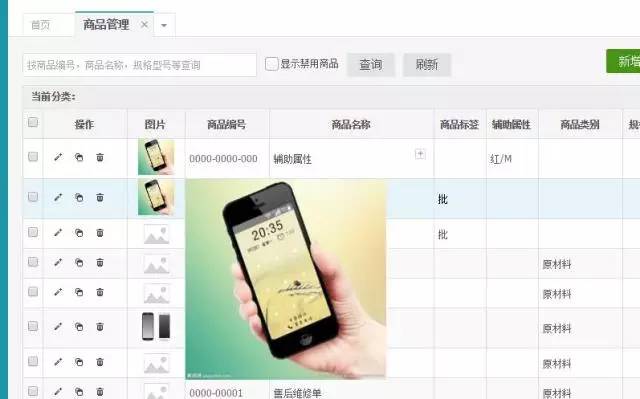The height and width of the screenshot is (399, 640).
Task: Close the 商品管理 tab
Action: (144, 24)
